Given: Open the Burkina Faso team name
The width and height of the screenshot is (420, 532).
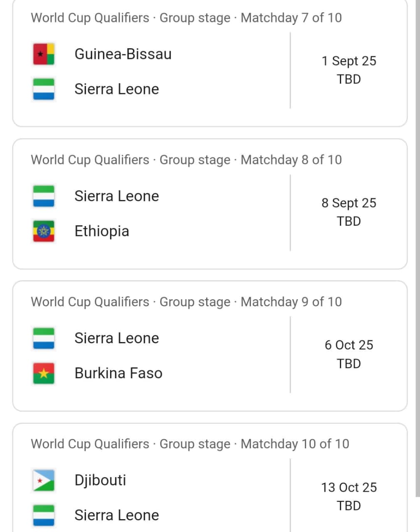Looking at the screenshot, I should (118, 373).
